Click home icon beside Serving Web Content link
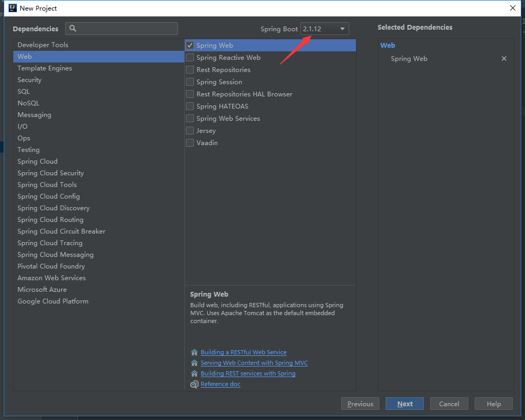Screen dimensions: 525x420 pos(194,363)
